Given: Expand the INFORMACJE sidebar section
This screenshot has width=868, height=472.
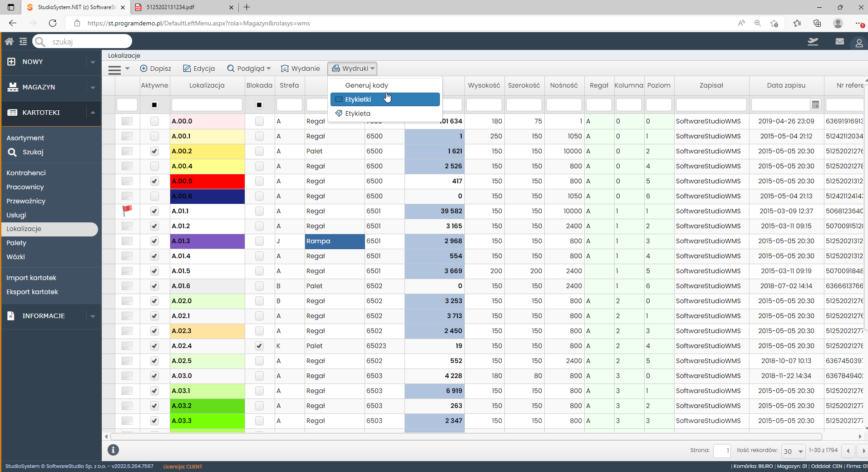Looking at the screenshot, I should 93,316.
